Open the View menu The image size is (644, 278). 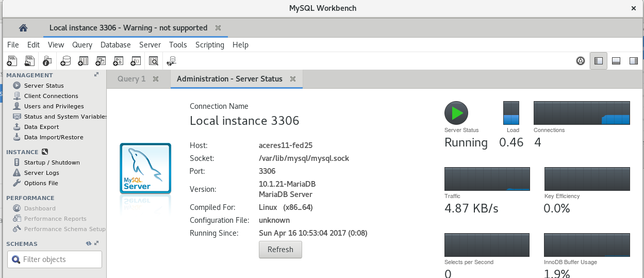56,45
